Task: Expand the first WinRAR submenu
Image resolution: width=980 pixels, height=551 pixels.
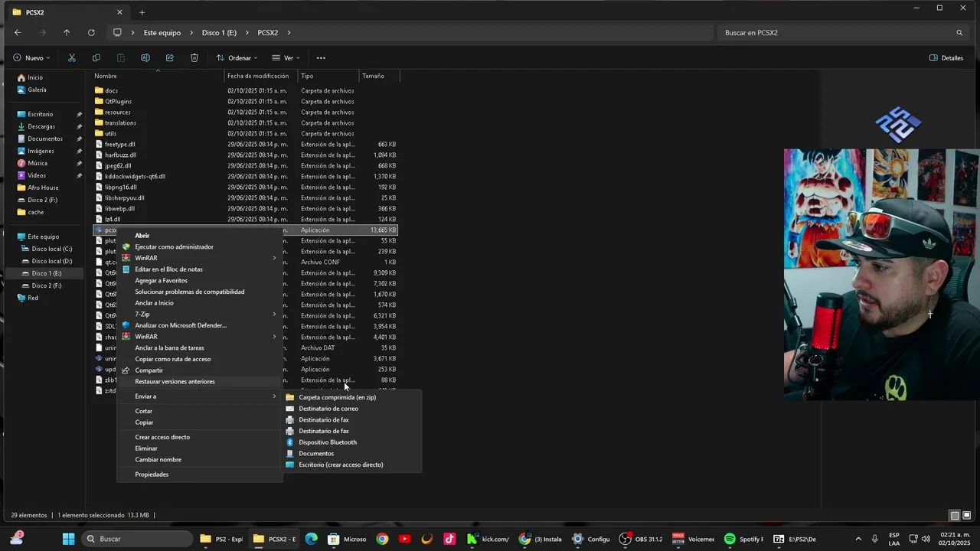Action: click(274, 258)
